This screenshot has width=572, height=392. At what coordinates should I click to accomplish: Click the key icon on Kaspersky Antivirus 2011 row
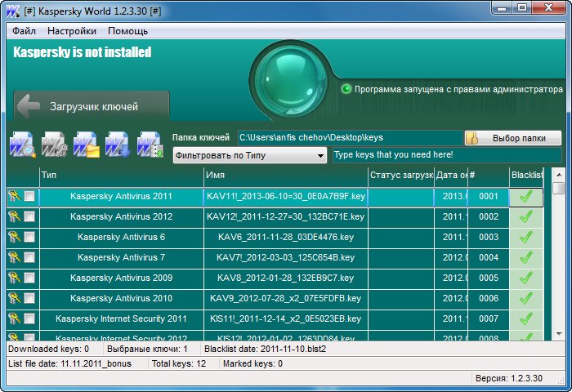[15, 196]
